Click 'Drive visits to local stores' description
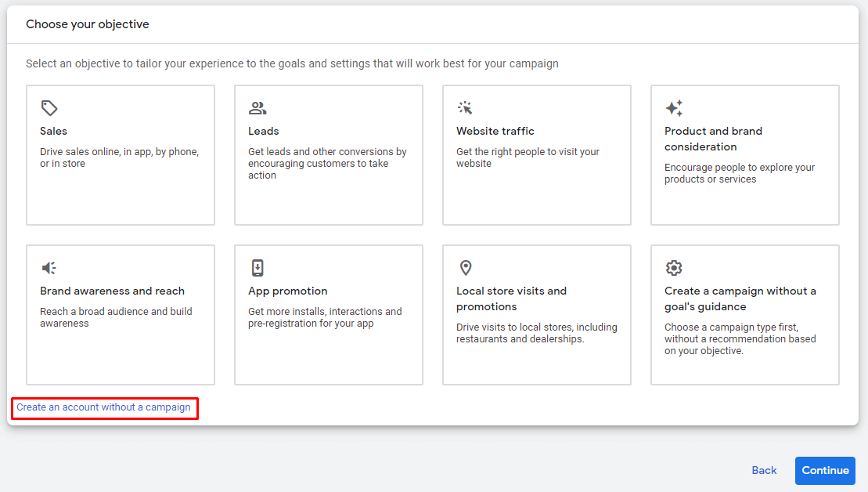This screenshot has width=868, height=492. click(536, 333)
